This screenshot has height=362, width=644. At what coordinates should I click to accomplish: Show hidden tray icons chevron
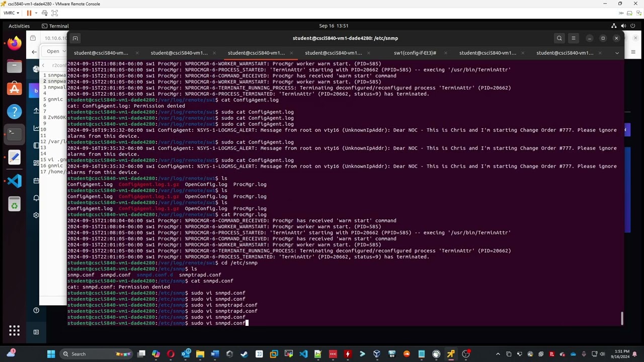click(x=498, y=354)
